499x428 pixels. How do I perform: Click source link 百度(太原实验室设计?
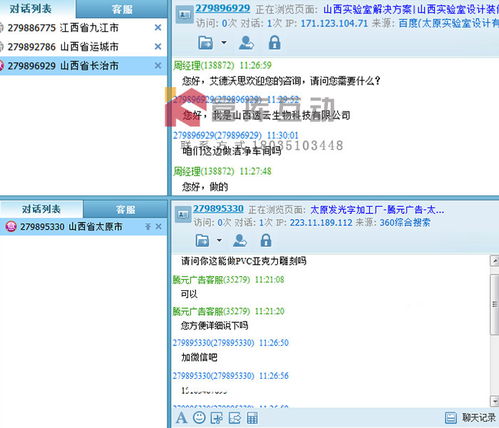tap(449, 23)
